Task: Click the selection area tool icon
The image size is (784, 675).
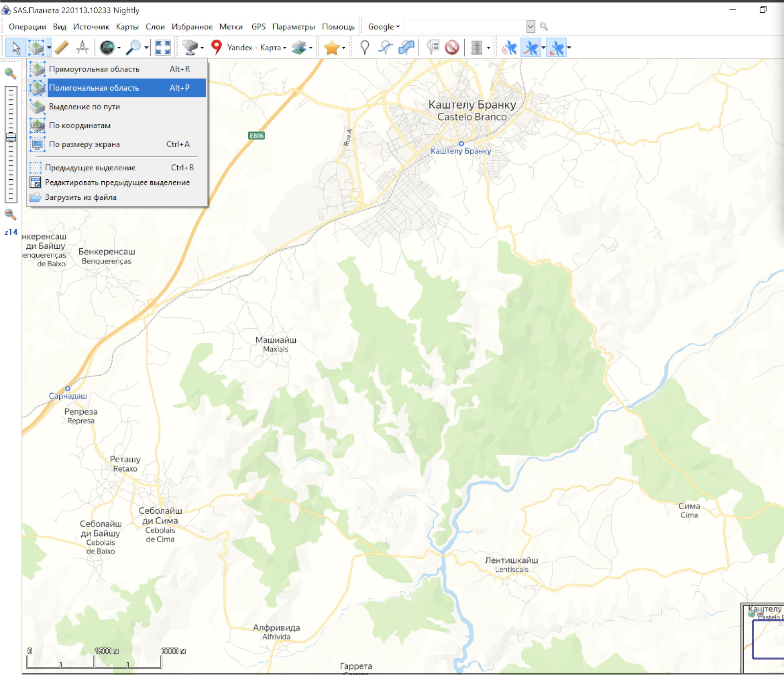Action: click(x=36, y=48)
